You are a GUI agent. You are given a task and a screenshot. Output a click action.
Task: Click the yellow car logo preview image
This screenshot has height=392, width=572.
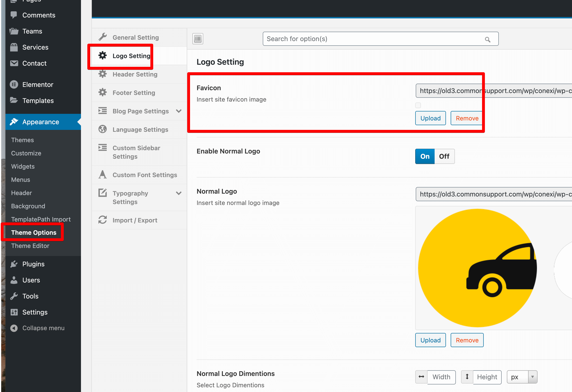point(478,268)
